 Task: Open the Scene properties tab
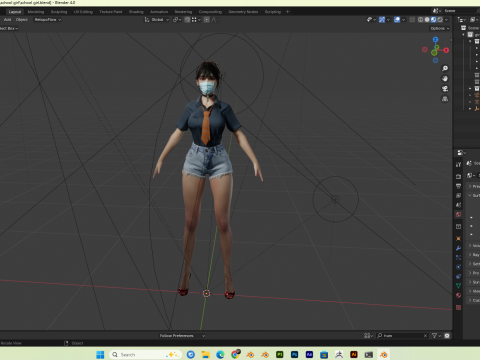[458, 205]
